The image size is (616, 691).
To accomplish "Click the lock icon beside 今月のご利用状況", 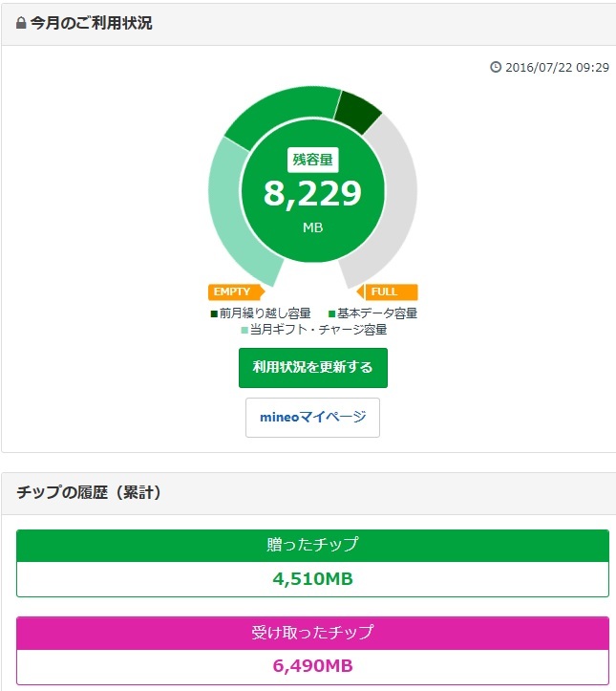I will click(21, 24).
